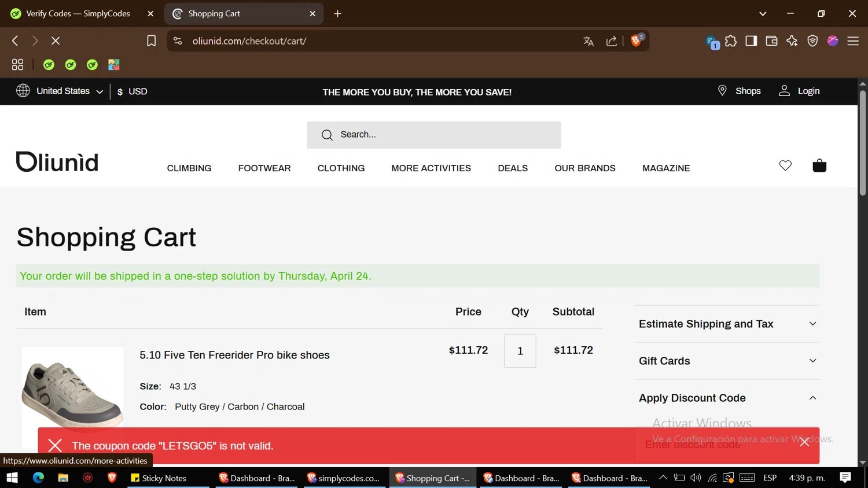868x488 pixels.
Task: Close the Shopping Cart tab
Action: click(x=312, y=13)
